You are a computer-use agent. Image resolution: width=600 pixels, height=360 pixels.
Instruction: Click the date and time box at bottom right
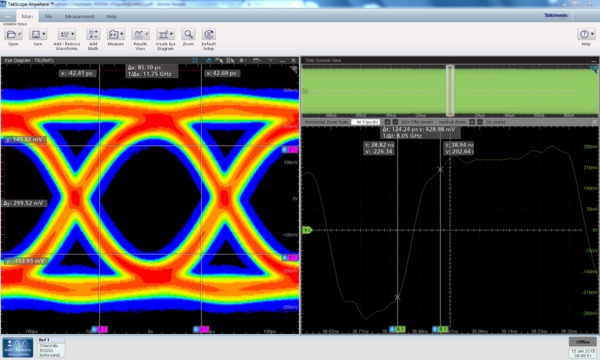pyautogui.click(x=583, y=353)
